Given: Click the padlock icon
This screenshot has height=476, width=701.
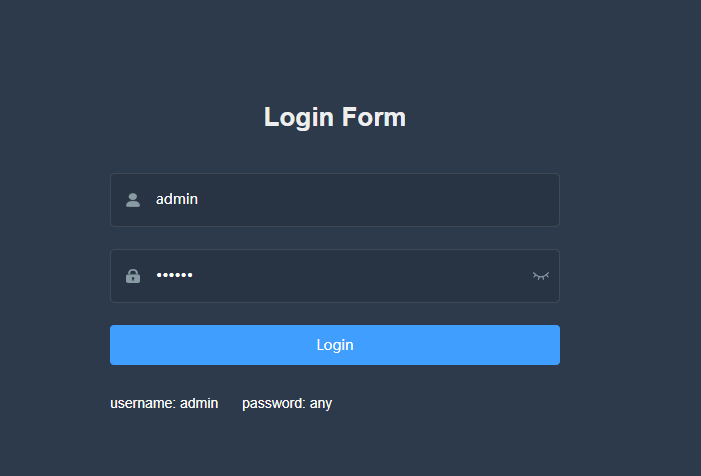Looking at the screenshot, I should click(133, 276).
